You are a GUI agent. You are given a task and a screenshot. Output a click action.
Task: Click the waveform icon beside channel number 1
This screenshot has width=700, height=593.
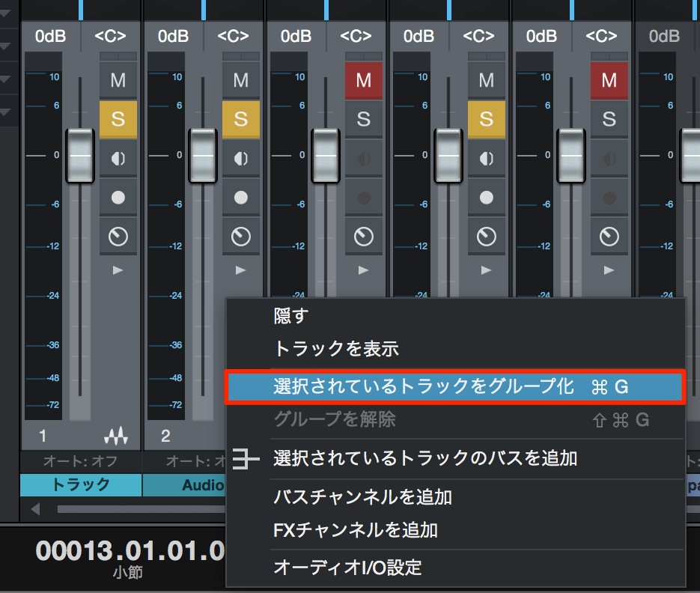116,436
